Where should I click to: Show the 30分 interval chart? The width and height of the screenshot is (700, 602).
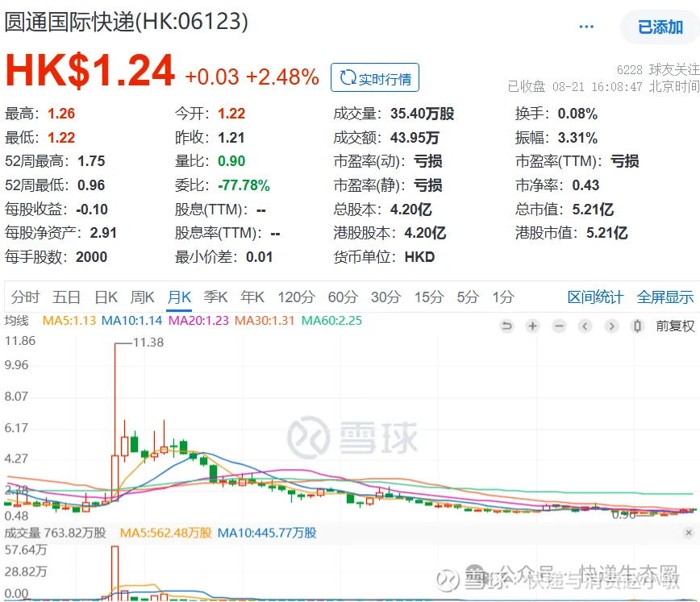tap(385, 297)
